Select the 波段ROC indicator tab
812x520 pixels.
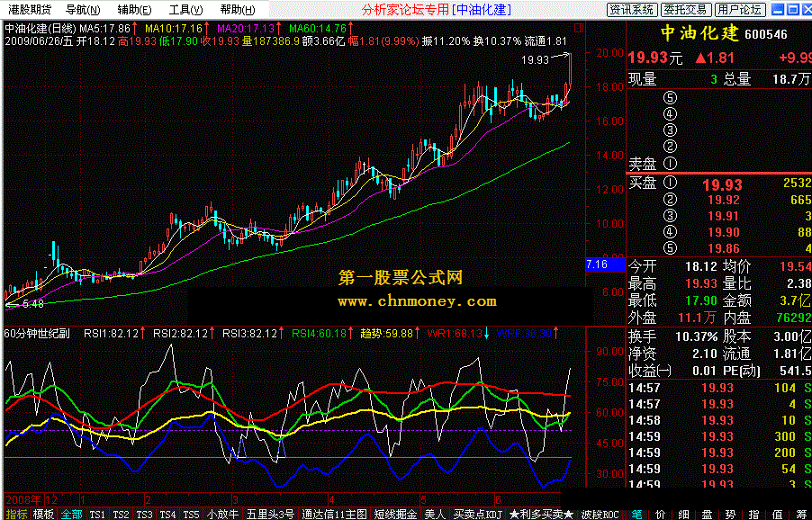[600, 514]
